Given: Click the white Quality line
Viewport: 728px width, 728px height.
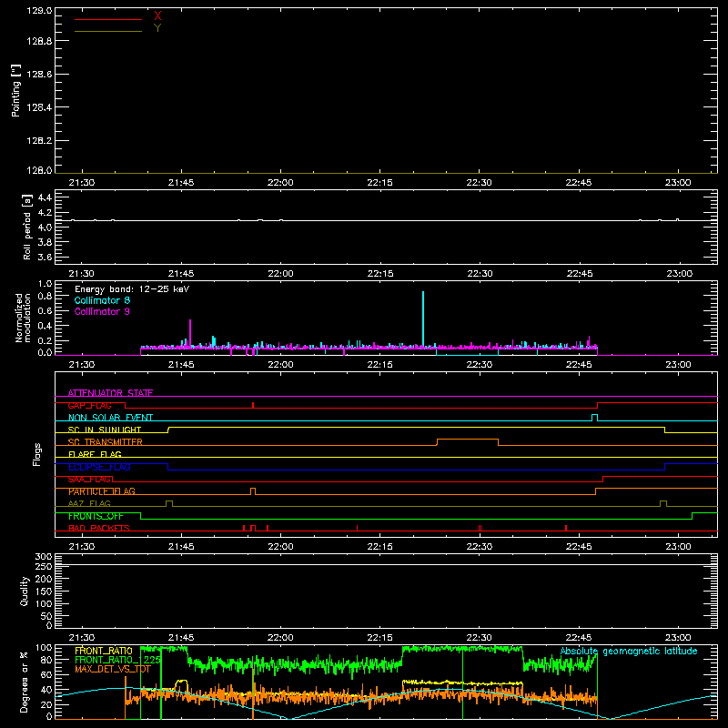Looking at the screenshot, I should 386,564.
